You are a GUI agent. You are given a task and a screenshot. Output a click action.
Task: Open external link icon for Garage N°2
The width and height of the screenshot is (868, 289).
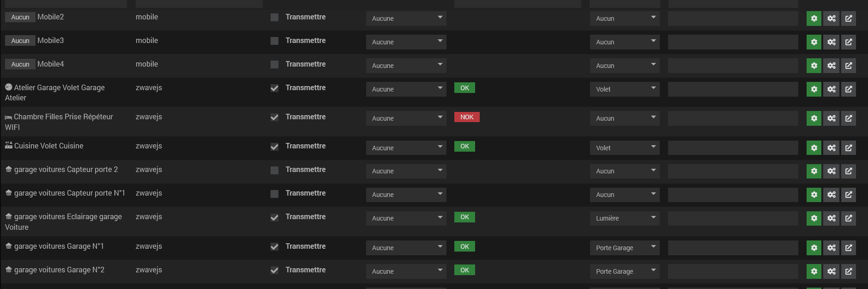[848, 271]
